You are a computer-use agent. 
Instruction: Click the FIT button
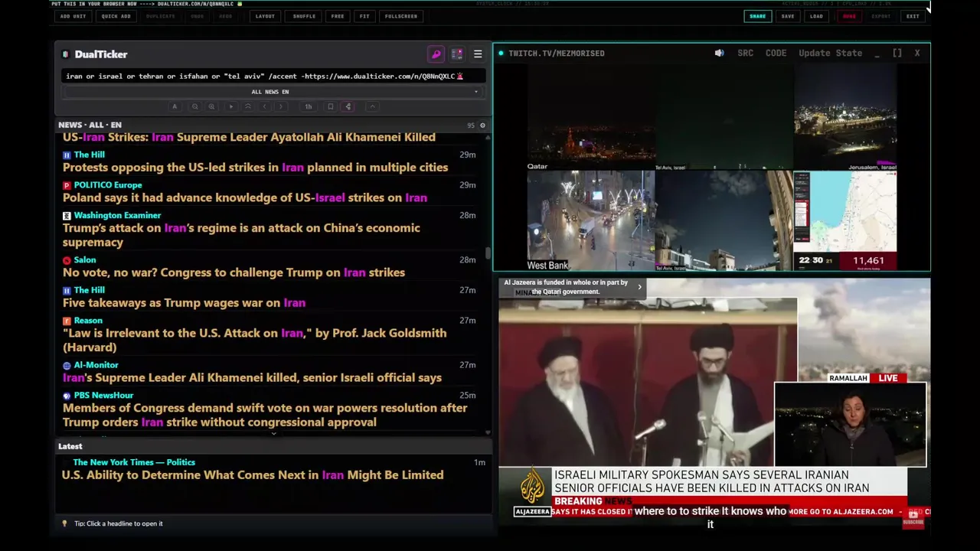coord(364,16)
